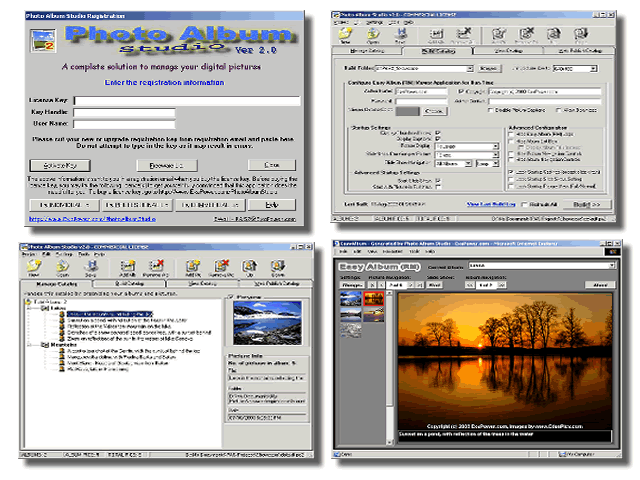This screenshot has width=640, height=480.
Task: Click the Internet Explorer logo in the browser window
Action: (x=612, y=252)
